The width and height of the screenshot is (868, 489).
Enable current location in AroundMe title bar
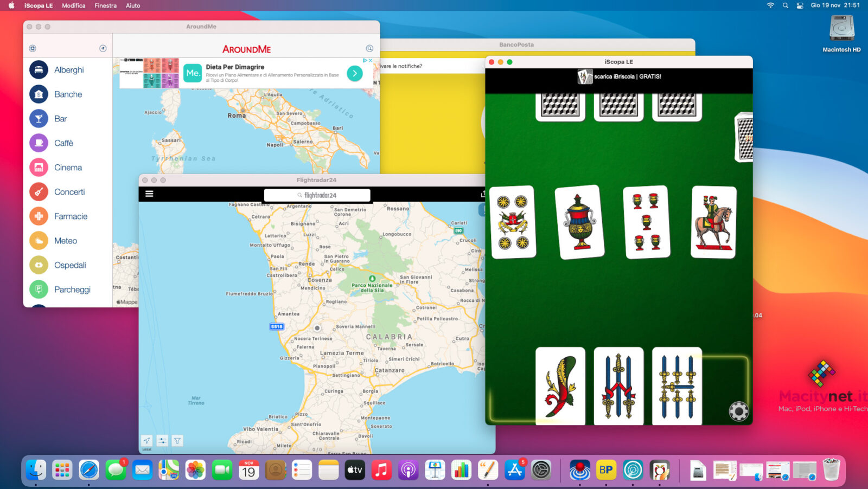click(103, 48)
